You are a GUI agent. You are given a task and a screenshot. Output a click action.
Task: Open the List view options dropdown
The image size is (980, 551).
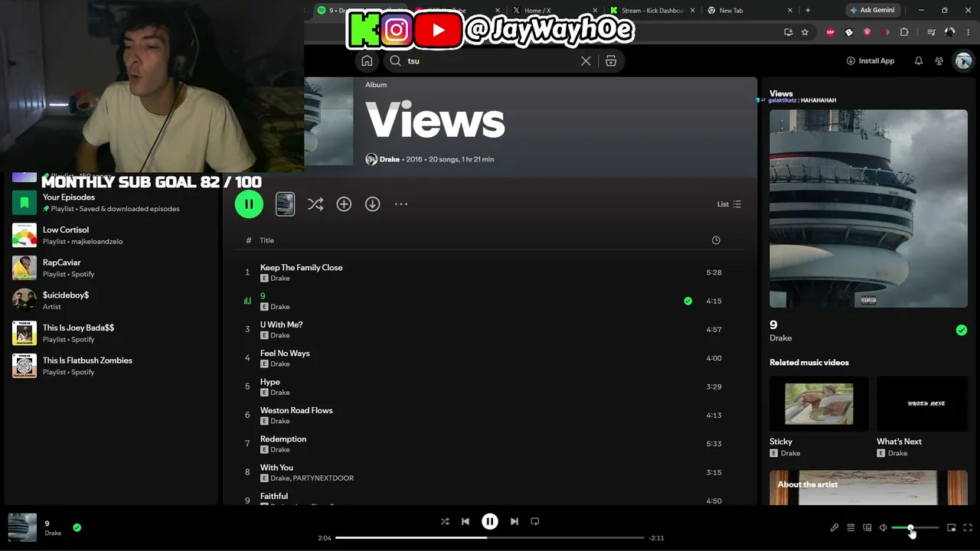coord(729,204)
